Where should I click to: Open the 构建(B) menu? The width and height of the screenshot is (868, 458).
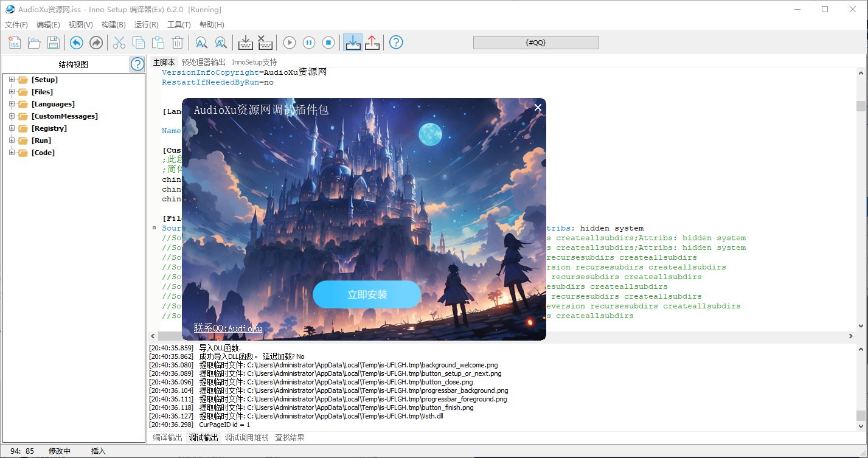coord(113,25)
